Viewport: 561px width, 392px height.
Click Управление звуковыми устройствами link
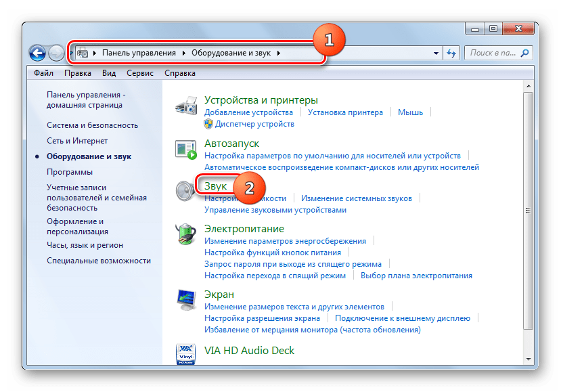coord(275,210)
